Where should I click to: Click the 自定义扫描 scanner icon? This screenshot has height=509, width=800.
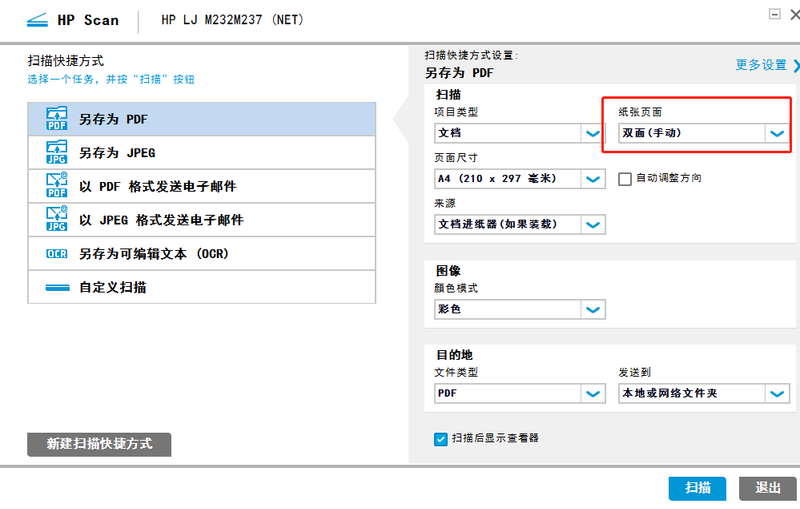[x=56, y=287]
